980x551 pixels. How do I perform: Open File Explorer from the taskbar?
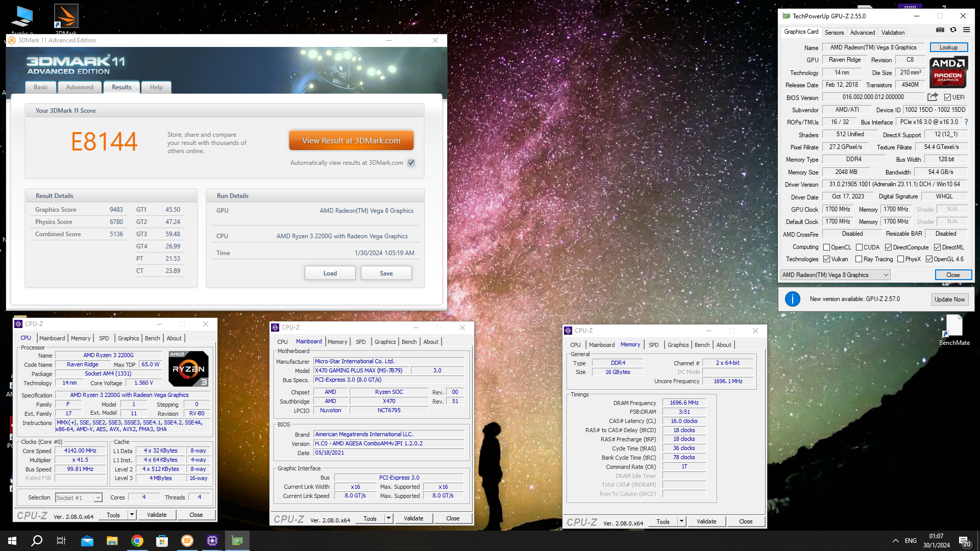pyautogui.click(x=112, y=541)
